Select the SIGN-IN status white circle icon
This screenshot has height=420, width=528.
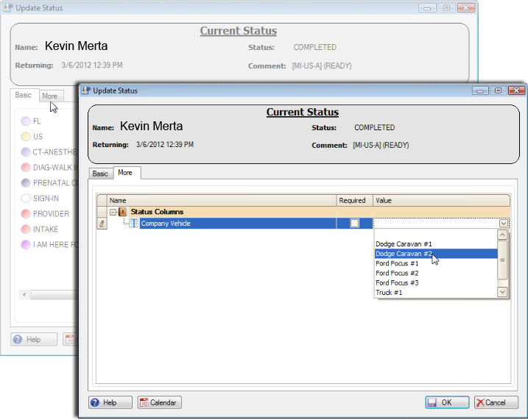click(26, 198)
